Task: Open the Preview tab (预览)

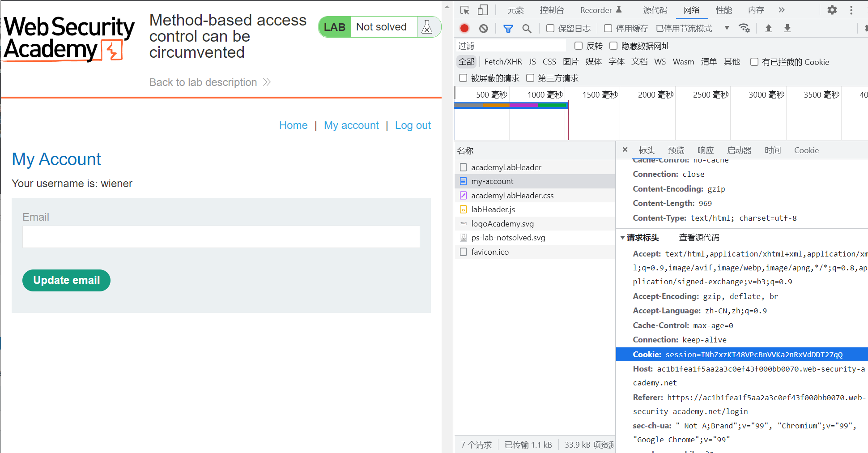Action: [x=676, y=150]
